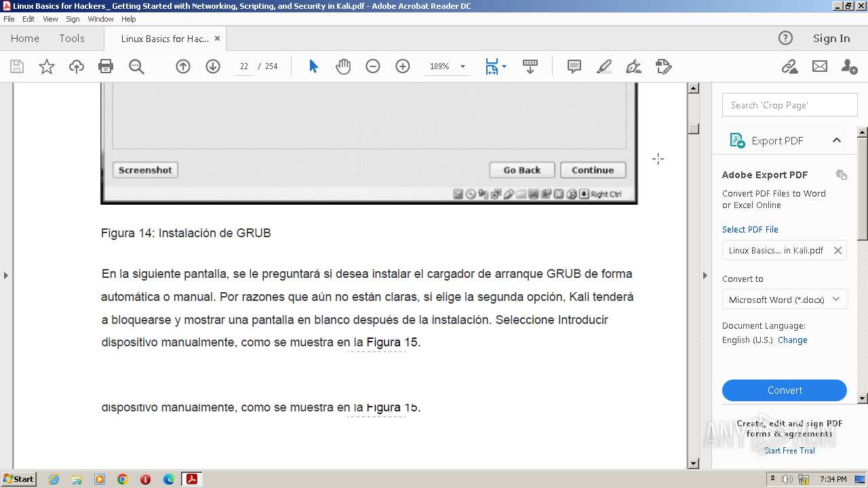Collapse the right tools pane arrow

(x=705, y=275)
